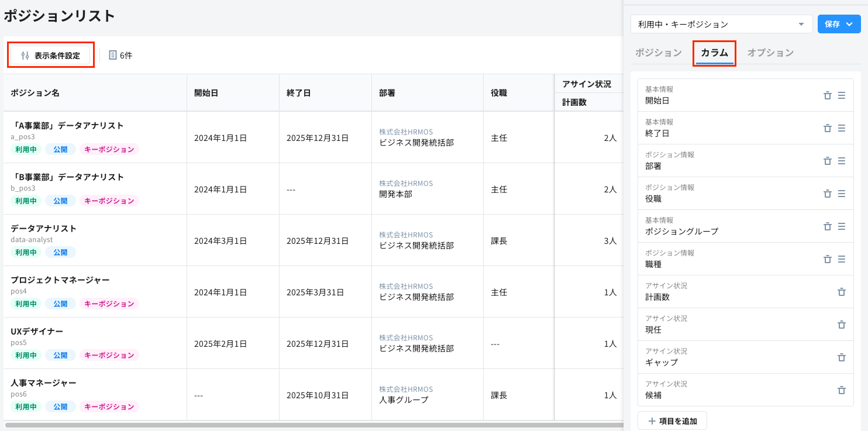Delete the 開始日 column using its trash icon
The width and height of the screenshot is (868, 431).
828,95
